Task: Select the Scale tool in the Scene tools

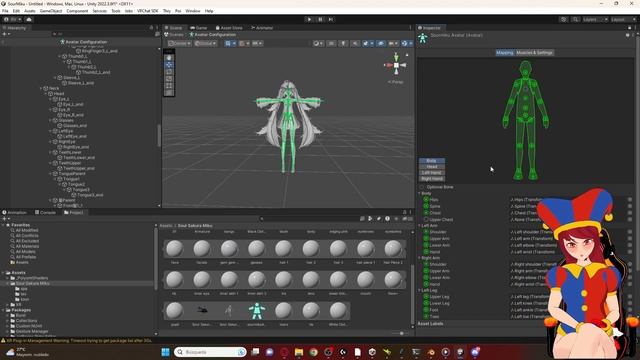Action: [169, 79]
